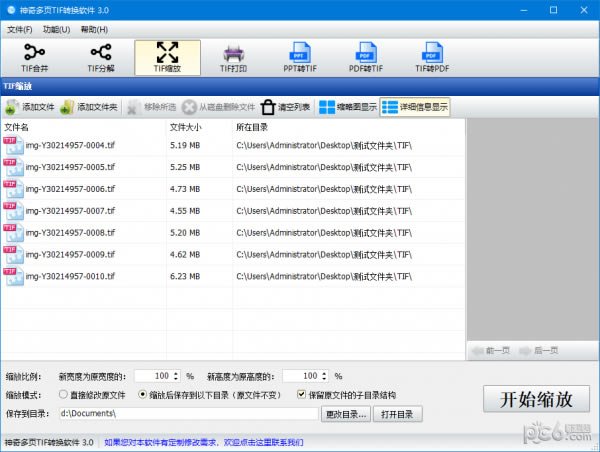This screenshot has height=452, width=600.
Task: Select file name img-Y30214957-0009.tif
Action: click(70, 254)
